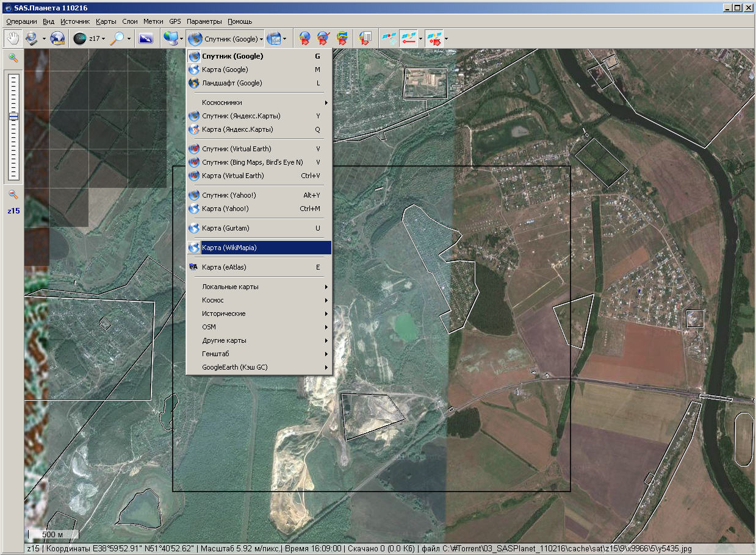
Task: Select the hand pan tool
Action: (13, 38)
